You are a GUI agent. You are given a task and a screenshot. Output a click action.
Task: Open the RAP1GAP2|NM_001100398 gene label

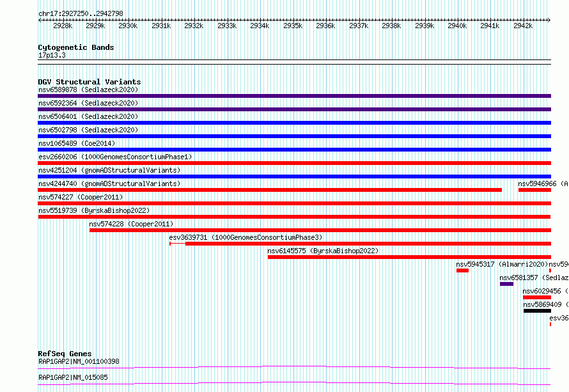click(79, 361)
